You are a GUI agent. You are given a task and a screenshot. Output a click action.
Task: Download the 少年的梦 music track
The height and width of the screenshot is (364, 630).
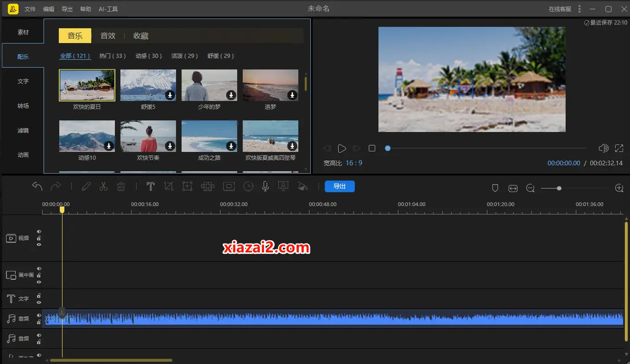tap(231, 95)
